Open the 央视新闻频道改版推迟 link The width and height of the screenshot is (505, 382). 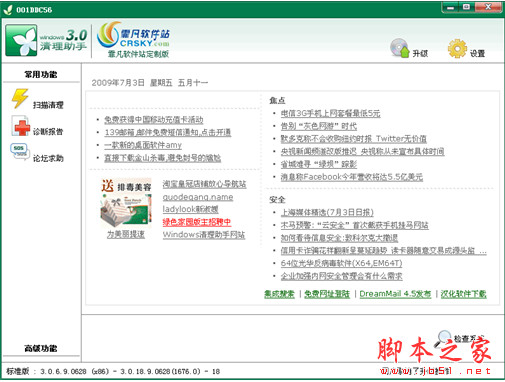point(362,152)
